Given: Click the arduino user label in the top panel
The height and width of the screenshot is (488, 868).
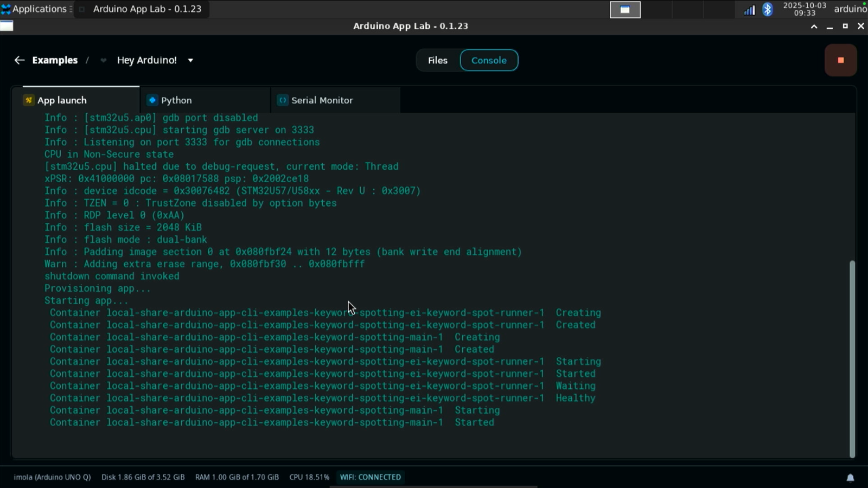Looking at the screenshot, I should [x=851, y=9].
